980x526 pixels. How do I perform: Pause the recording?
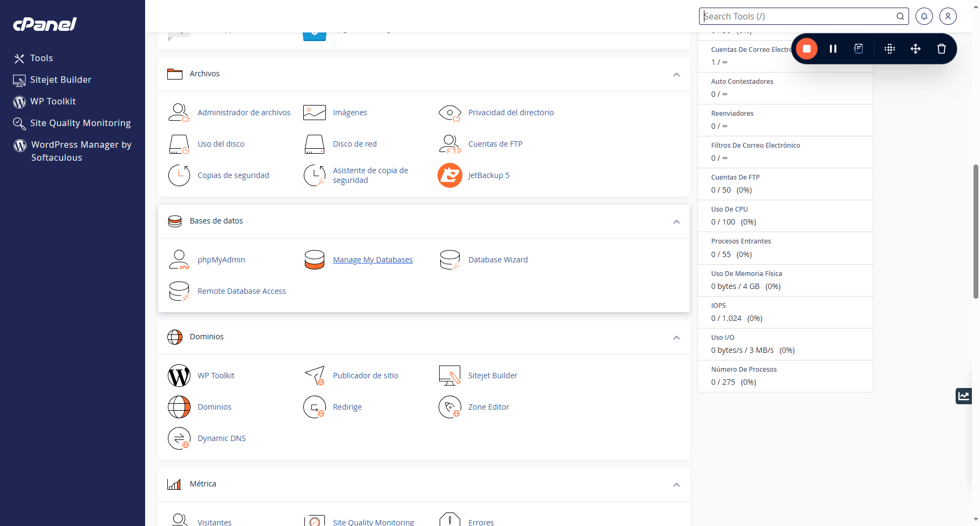coord(833,49)
